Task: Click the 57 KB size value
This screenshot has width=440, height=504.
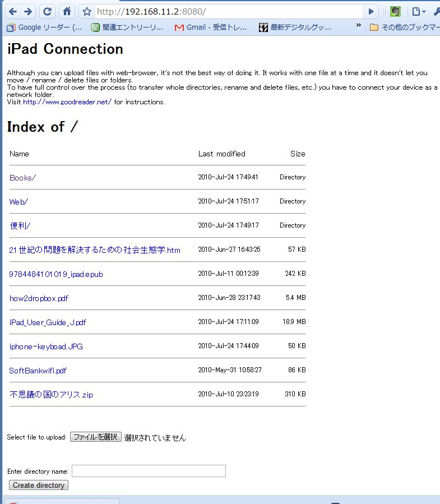Action: click(297, 249)
